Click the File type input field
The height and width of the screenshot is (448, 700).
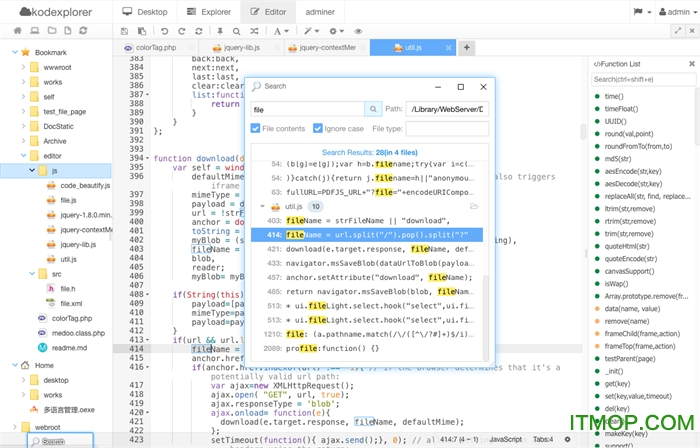point(447,129)
